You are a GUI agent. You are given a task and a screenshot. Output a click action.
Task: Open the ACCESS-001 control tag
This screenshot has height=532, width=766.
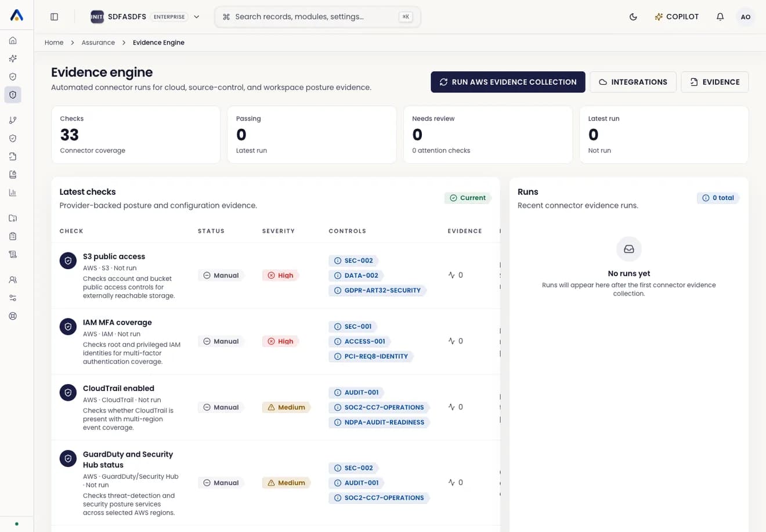[359, 342]
